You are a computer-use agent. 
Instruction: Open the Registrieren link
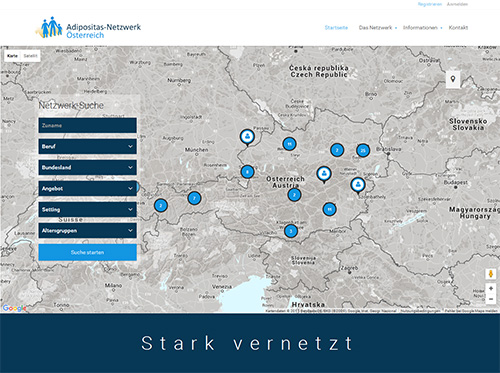(430, 4)
